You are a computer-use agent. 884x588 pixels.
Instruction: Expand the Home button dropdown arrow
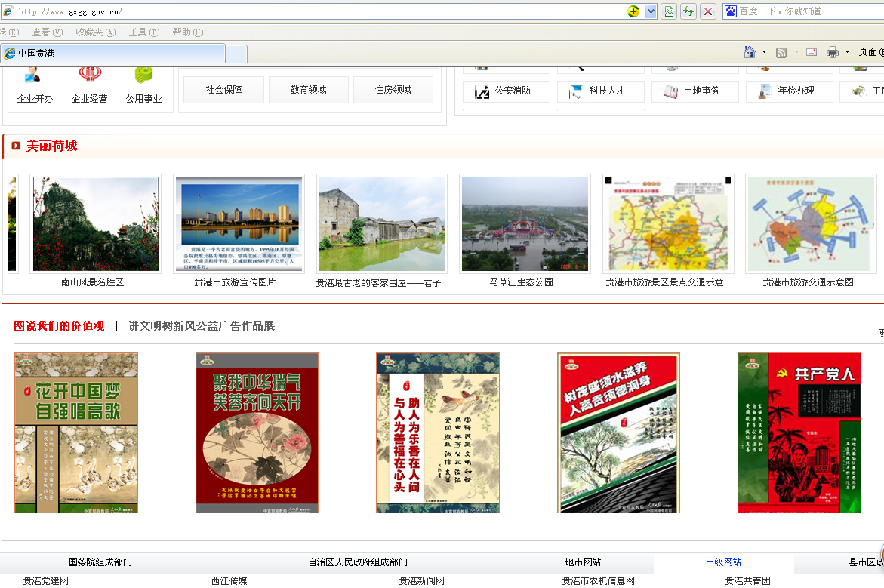click(765, 52)
